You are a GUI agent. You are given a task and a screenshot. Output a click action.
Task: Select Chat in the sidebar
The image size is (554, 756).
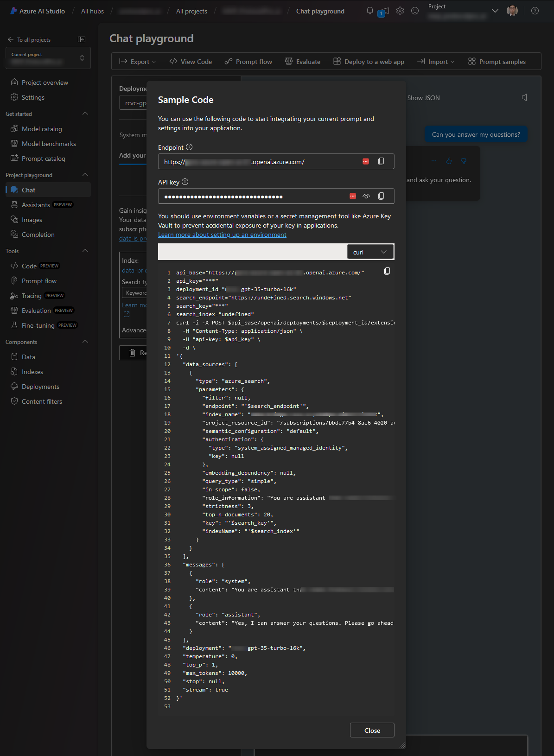(48, 190)
